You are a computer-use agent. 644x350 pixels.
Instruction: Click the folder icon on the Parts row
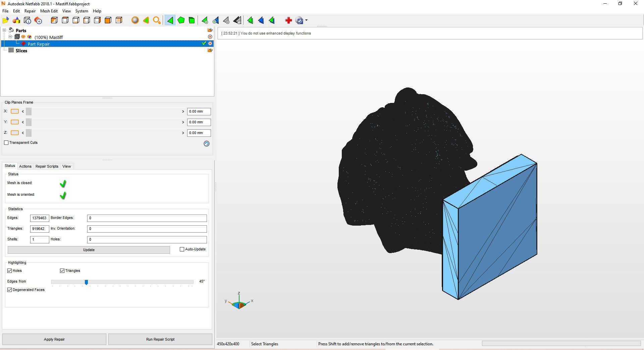210,30
